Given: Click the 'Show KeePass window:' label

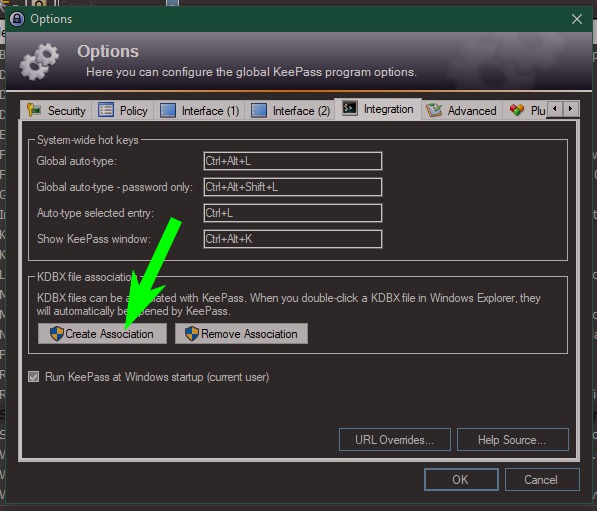Looking at the screenshot, I should pyautogui.click(x=94, y=239).
